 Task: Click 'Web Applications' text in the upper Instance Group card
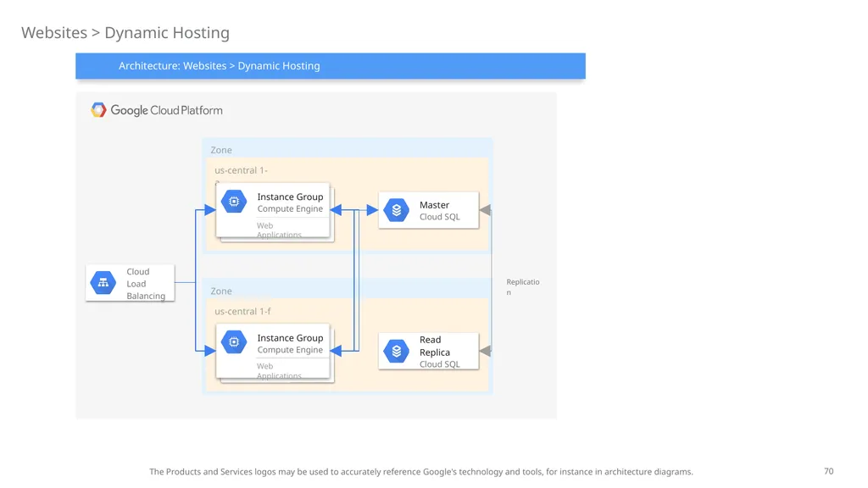[279, 230]
